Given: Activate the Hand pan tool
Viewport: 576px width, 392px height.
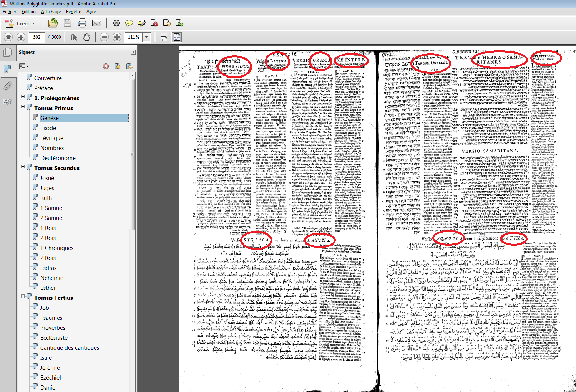Looking at the screenshot, I should pyautogui.click(x=86, y=37).
